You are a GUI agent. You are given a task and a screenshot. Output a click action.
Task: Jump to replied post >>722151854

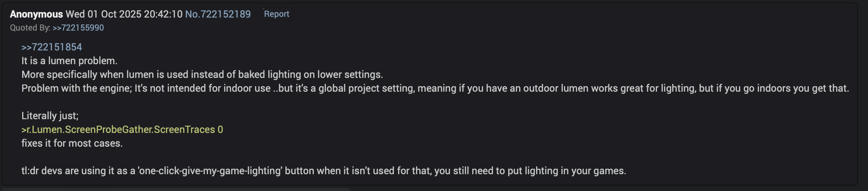52,47
